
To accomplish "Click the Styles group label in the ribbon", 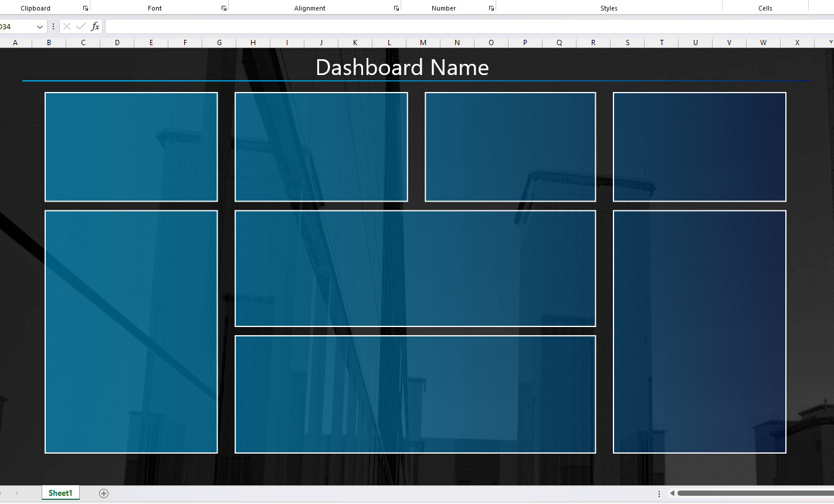I will 609,8.
